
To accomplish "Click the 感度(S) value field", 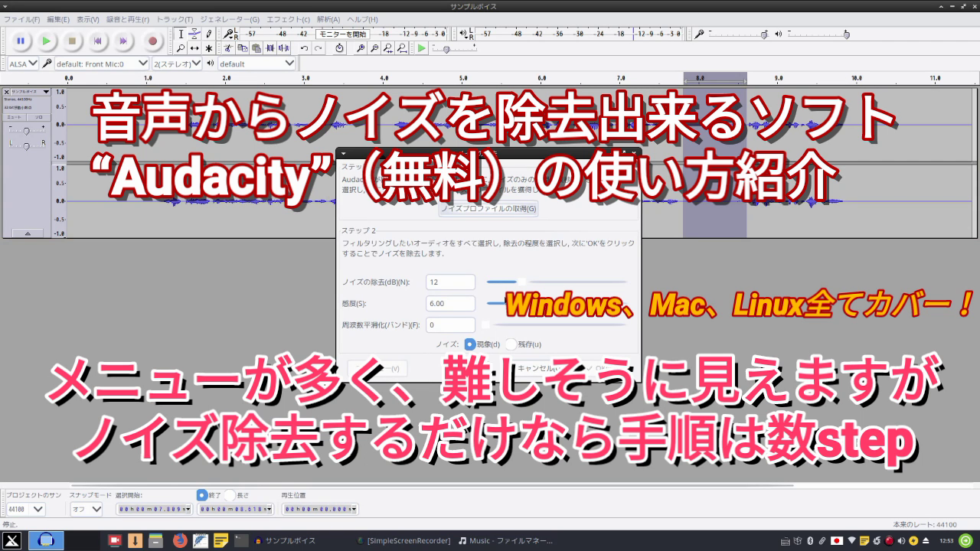I will click(450, 303).
